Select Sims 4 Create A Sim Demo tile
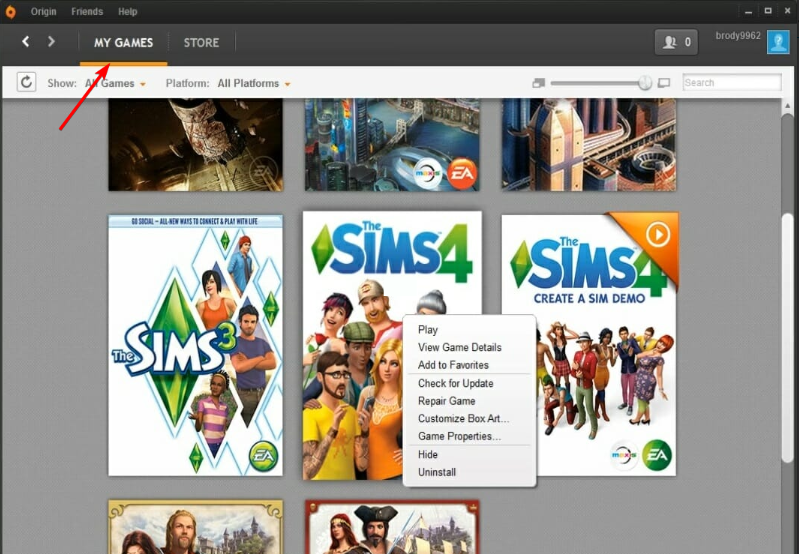799x554 pixels. 590,346
